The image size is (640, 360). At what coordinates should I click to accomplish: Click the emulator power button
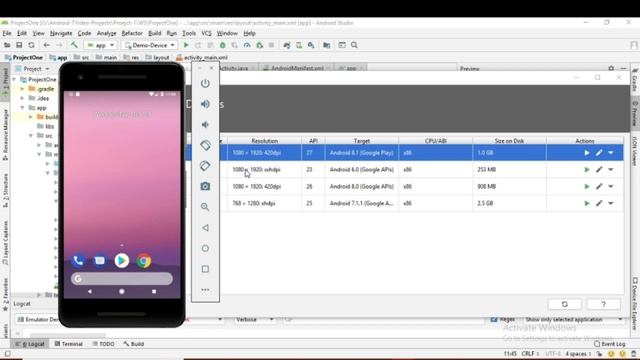pos(205,83)
